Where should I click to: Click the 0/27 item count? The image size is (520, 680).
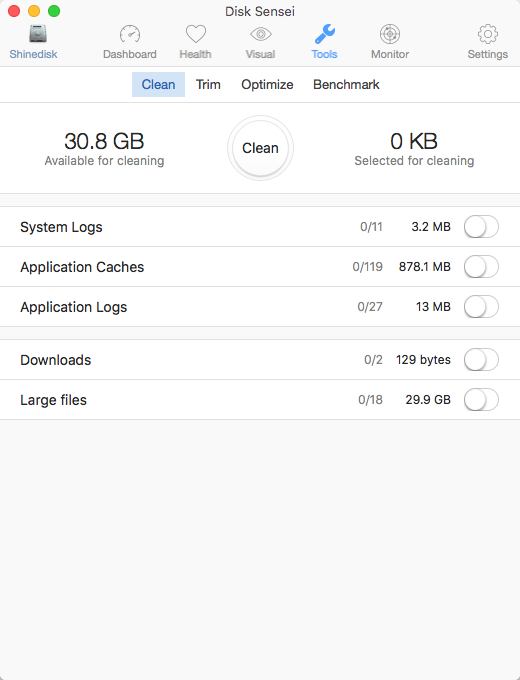click(x=370, y=307)
